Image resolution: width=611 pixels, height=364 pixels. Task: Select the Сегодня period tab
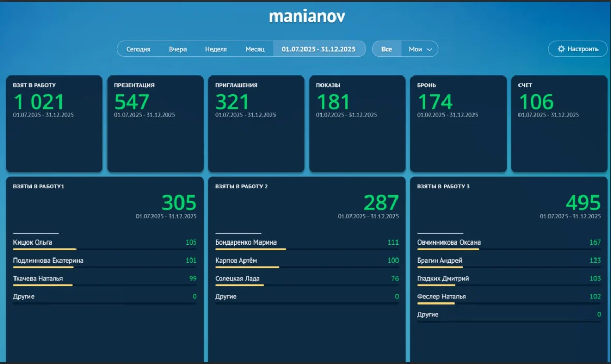(x=139, y=49)
